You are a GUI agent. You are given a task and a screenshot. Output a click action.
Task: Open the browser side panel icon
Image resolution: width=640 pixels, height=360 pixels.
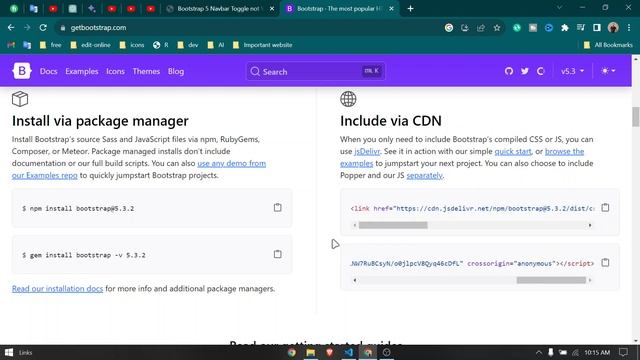point(597,28)
